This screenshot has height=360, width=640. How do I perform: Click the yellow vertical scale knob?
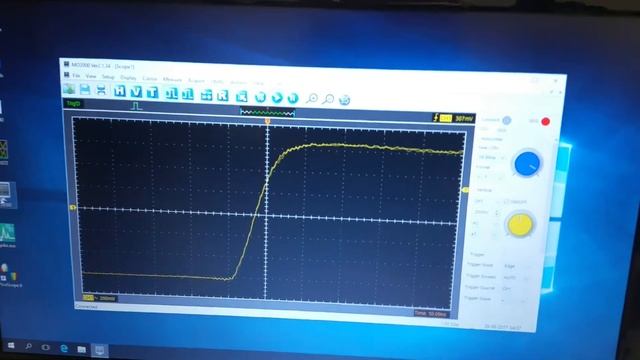[x=520, y=224]
